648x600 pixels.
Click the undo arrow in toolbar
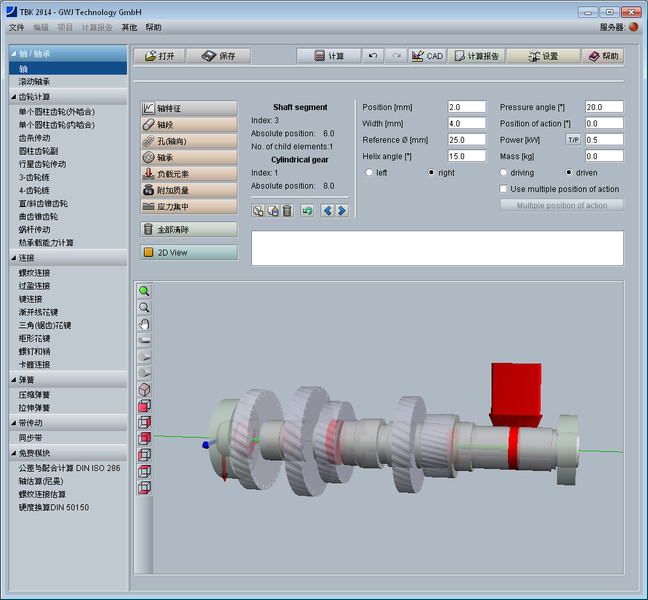pos(373,56)
